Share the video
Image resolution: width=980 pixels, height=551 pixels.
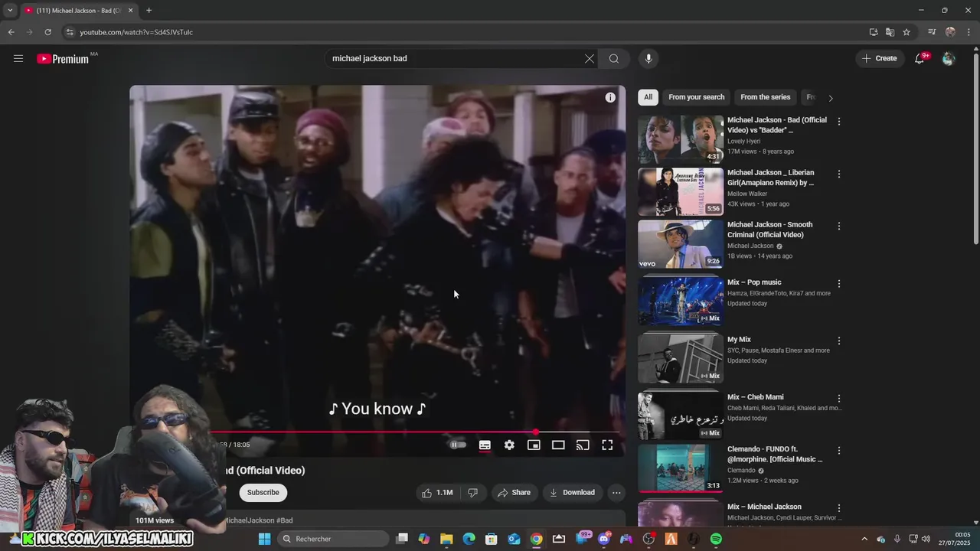coord(514,493)
